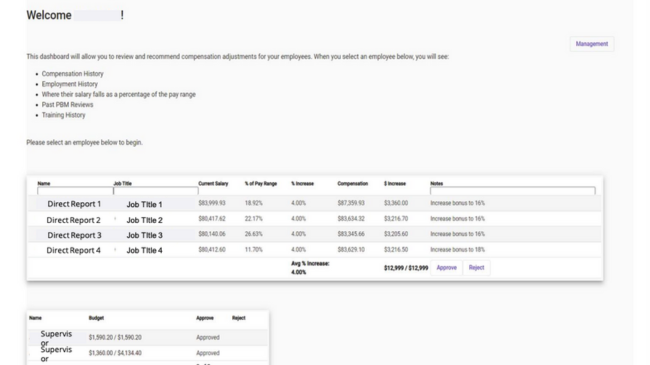Screen dimensions: 650x365
Task: Click Compensation column header
Action: tap(352, 183)
